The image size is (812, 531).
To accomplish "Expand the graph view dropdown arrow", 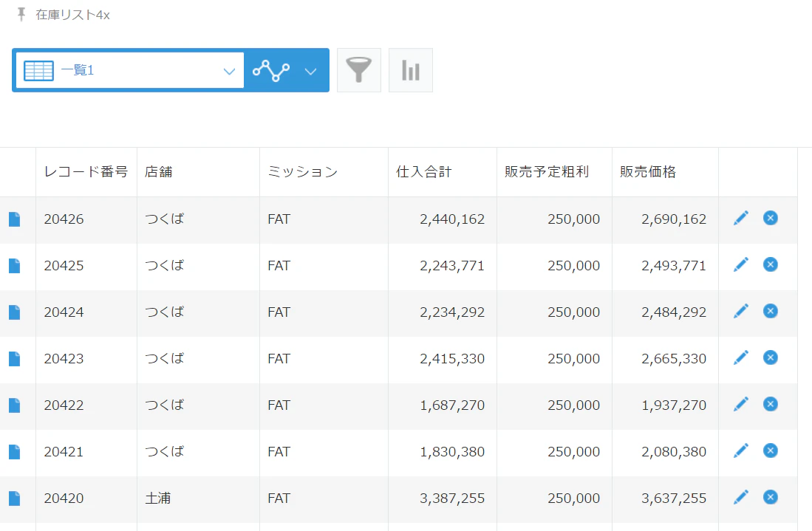I will [311, 72].
